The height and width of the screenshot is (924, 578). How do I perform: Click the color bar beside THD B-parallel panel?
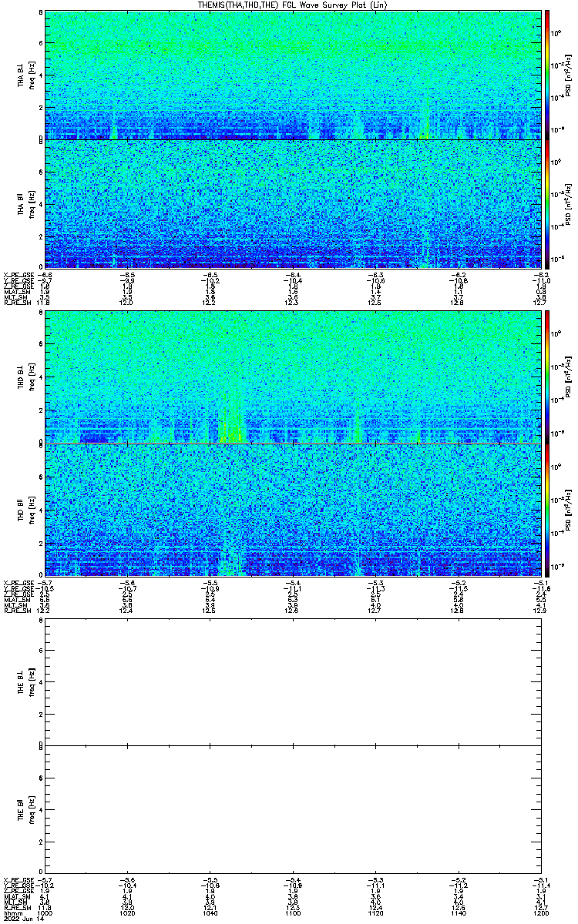[x=547, y=509]
